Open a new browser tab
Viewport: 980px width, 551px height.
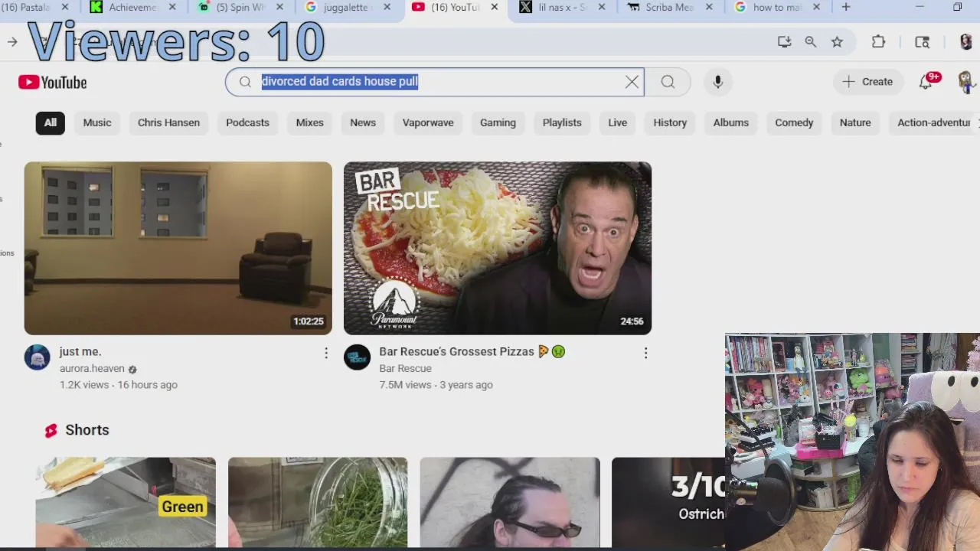pyautogui.click(x=846, y=7)
